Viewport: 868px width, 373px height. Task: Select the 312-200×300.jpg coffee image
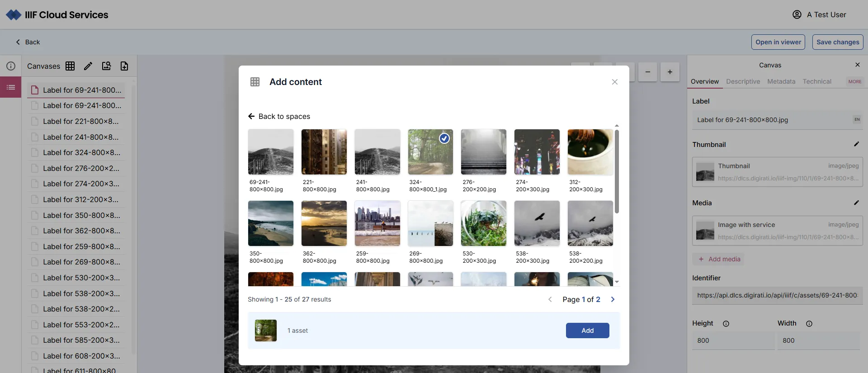[x=590, y=152]
